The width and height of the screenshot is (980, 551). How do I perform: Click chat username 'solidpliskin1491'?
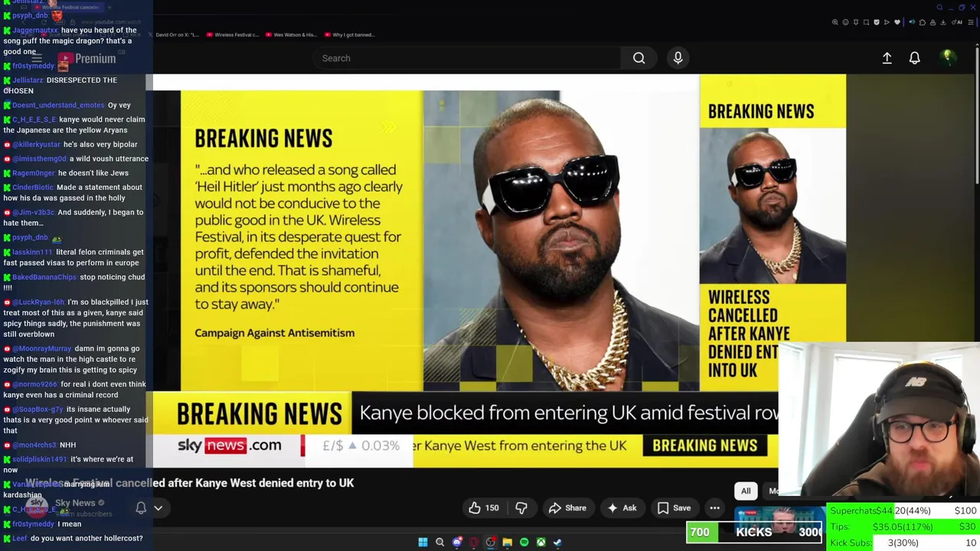(x=40, y=459)
